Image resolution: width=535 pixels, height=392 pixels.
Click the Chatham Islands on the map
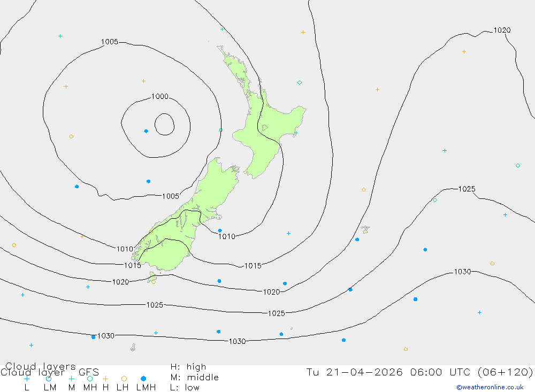point(365,229)
